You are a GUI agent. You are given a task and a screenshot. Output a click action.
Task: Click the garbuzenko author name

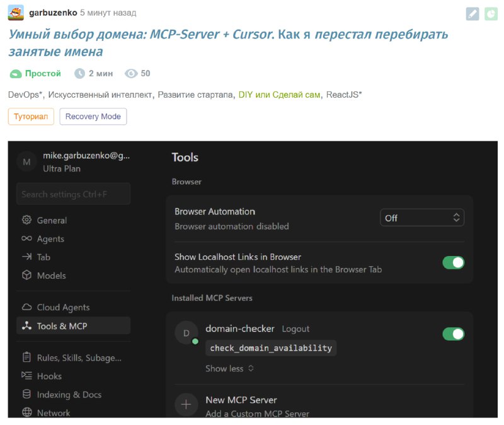coord(53,13)
